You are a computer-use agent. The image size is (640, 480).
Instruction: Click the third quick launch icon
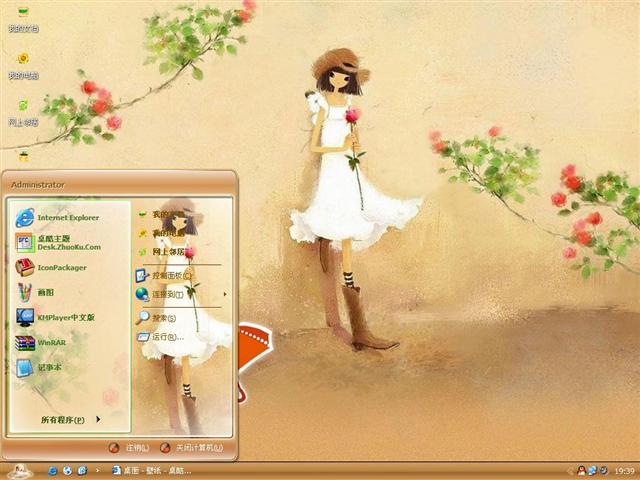coord(82,471)
